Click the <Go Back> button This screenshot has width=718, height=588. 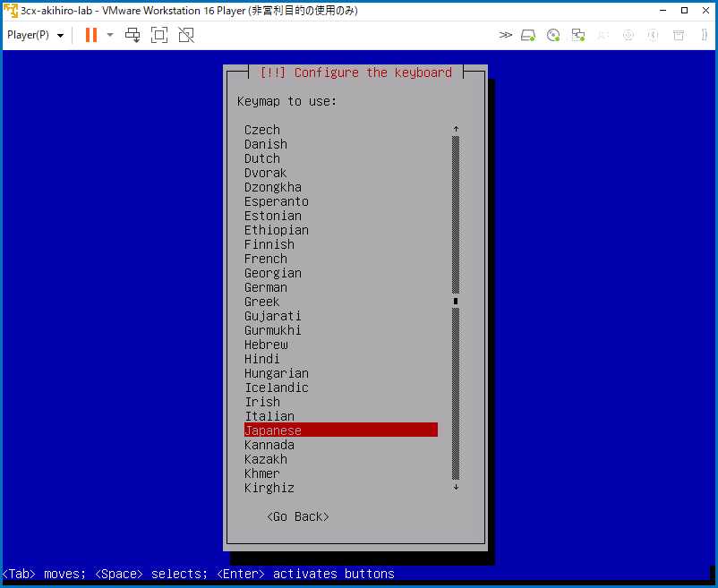click(298, 516)
